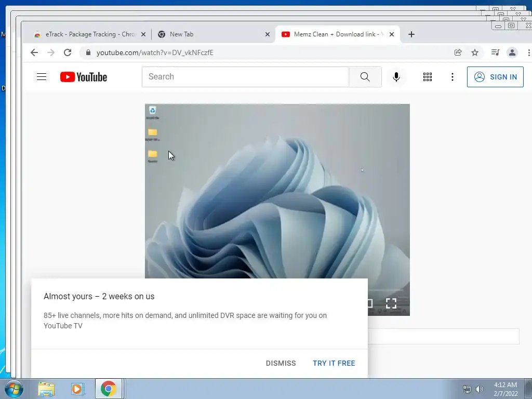Click the browser forward arrow
Viewport: 532px width, 399px height.
pos(51,52)
